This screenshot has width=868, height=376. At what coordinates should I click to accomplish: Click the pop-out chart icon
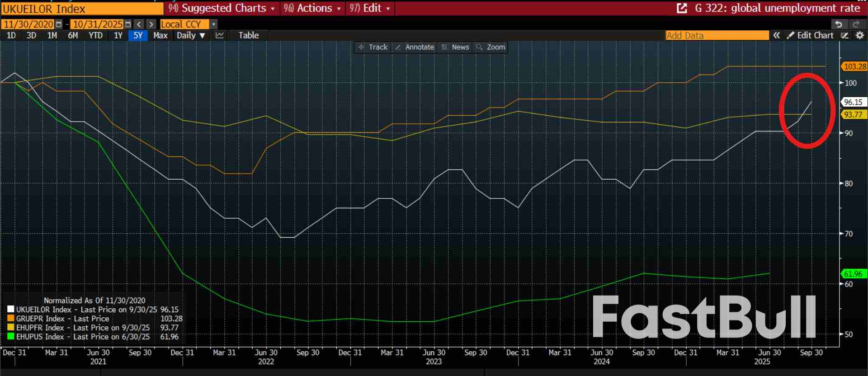pos(682,8)
